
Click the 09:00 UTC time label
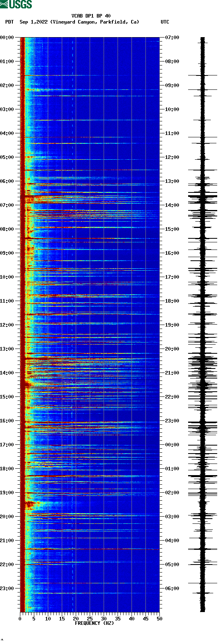(x=172, y=85)
